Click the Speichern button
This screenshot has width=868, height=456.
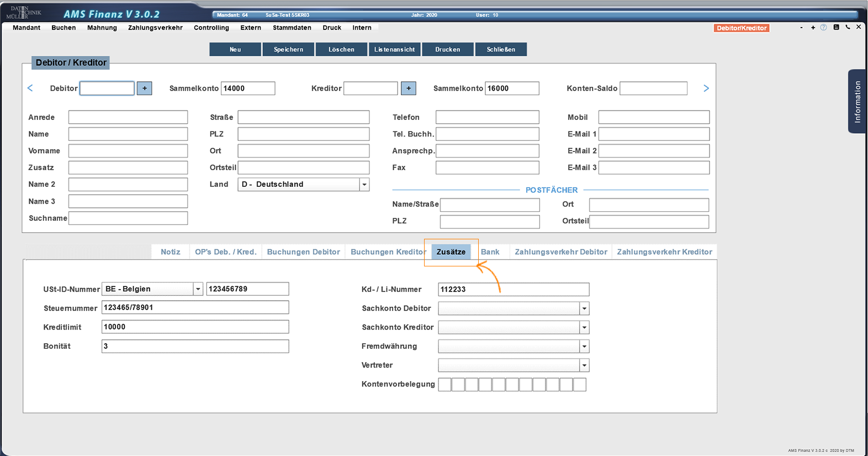click(x=288, y=50)
